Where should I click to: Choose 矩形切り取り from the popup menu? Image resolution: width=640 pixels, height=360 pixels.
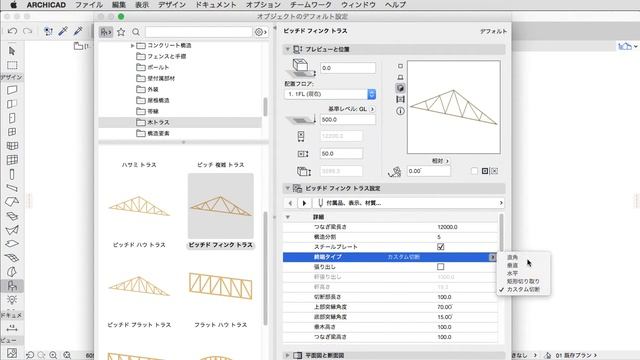pos(523,281)
